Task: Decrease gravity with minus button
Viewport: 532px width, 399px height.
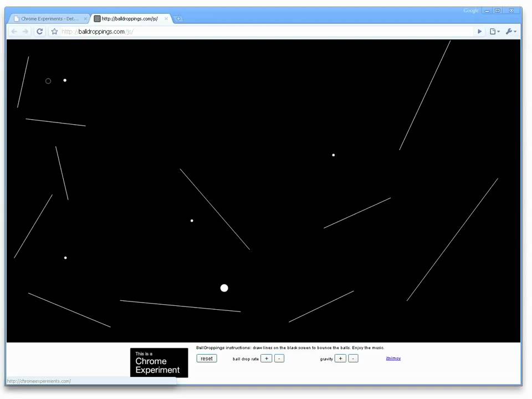Action: 353,359
